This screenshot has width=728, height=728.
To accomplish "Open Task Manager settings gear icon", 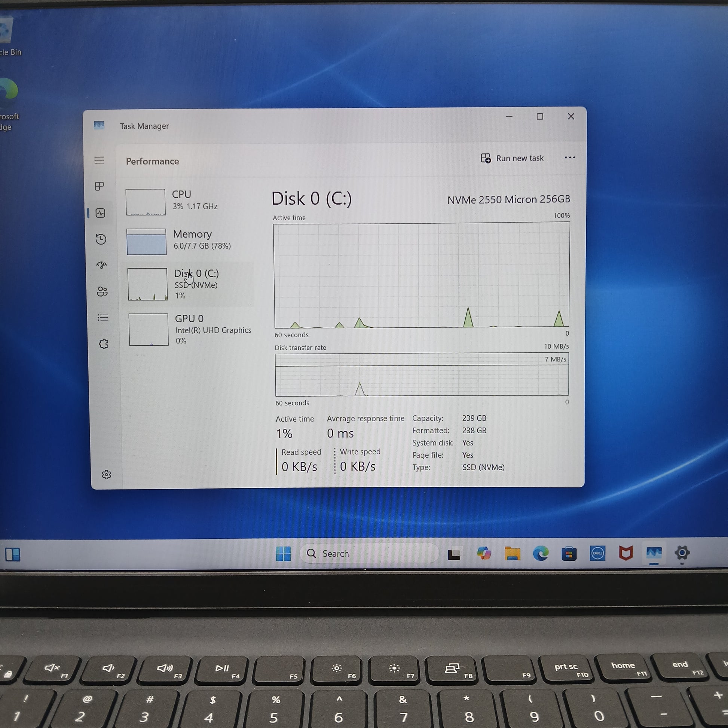I will (x=106, y=474).
